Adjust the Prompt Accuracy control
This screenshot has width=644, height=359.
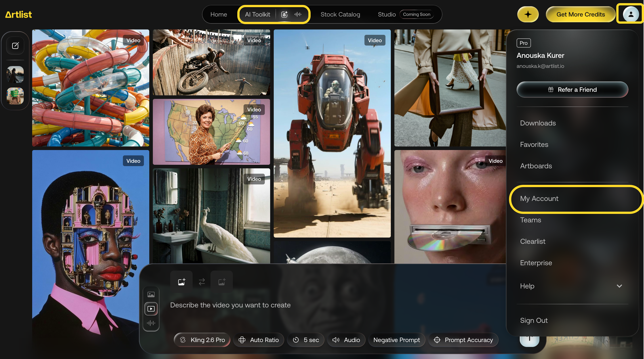[x=463, y=340]
